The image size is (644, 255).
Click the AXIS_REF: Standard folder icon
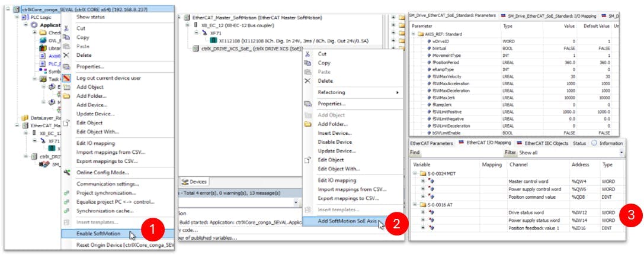pos(421,34)
